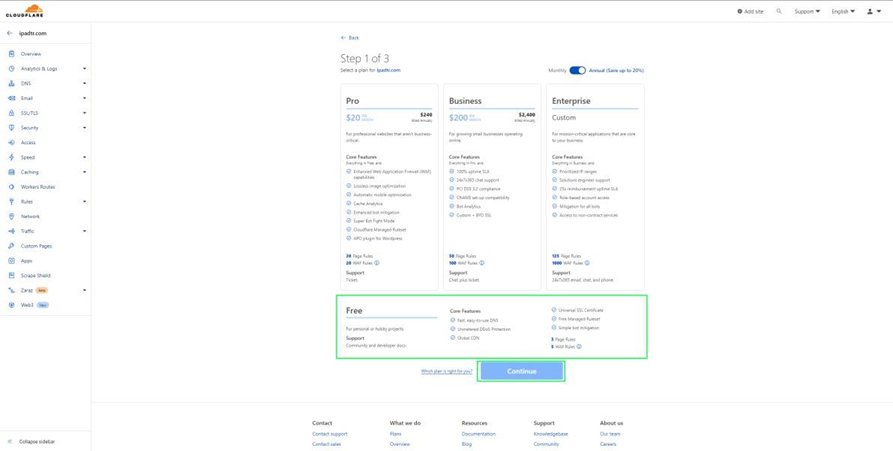Expand the SSL/TLS submenu arrow
893x451 pixels.
(84, 113)
